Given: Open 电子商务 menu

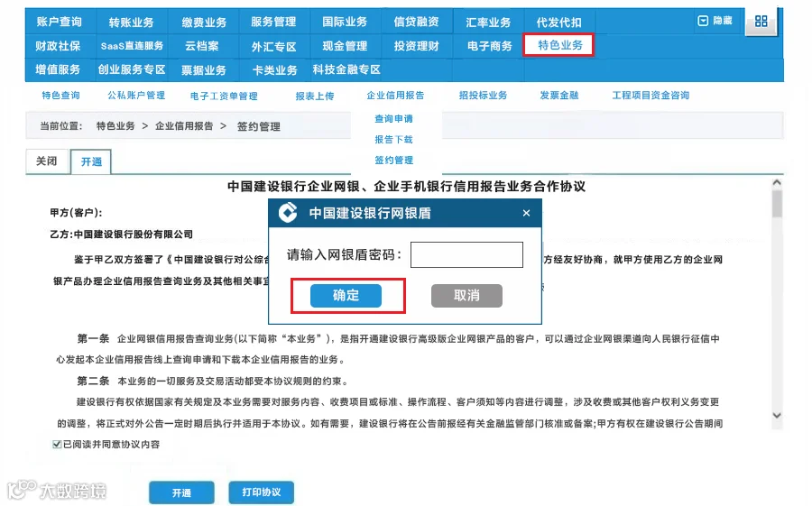Looking at the screenshot, I should (489, 46).
